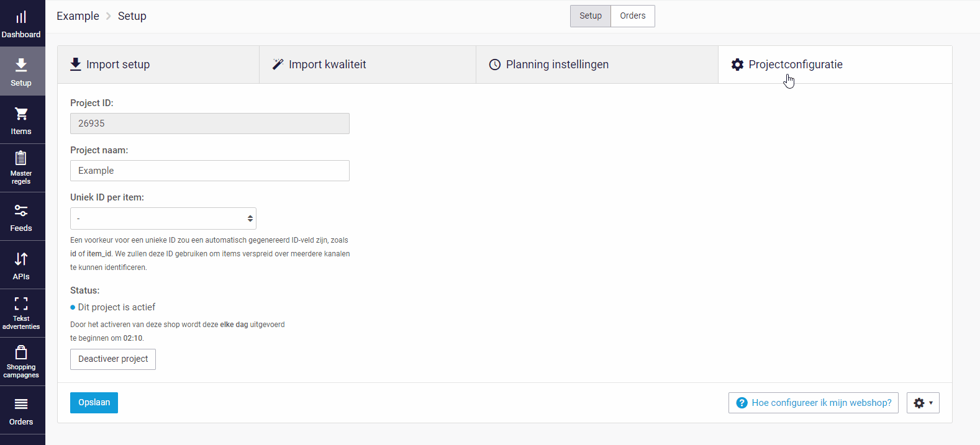Switch to Orders toggle at top
Screen dimensions: 980x445
633,16
